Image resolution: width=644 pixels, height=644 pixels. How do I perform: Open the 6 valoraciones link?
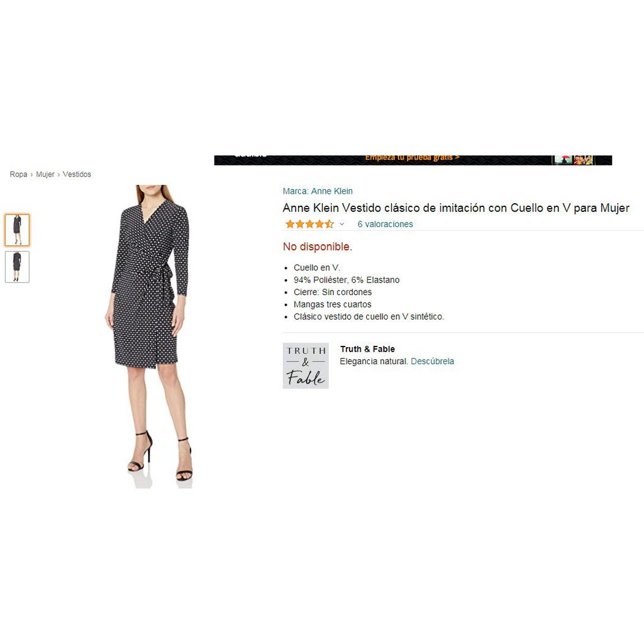pyautogui.click(x=385, y=225)
